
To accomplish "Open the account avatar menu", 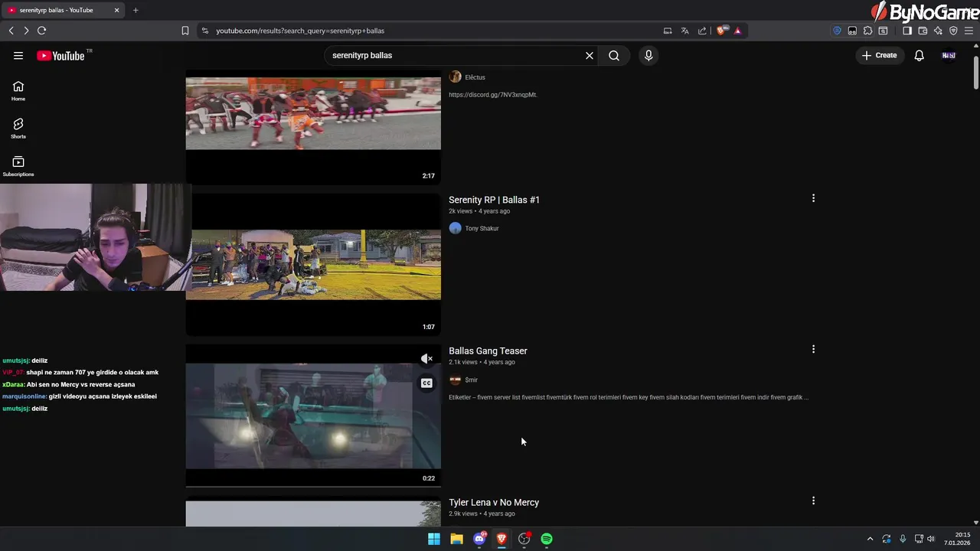I will tap(949, 55).
